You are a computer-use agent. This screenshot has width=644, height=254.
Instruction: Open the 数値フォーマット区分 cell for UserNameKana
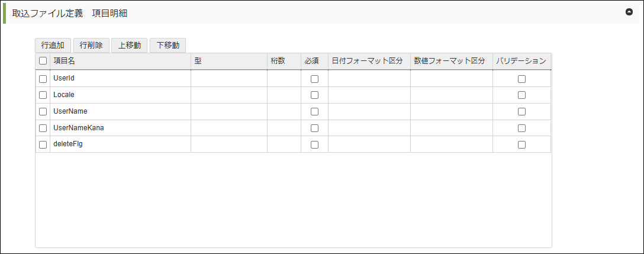[x=451, y=128]
